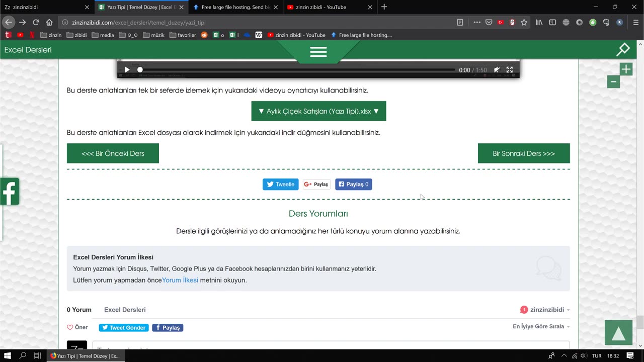Click the browser address bar URL
Viewport: 644px width, 362px height.
pos(139,23)
